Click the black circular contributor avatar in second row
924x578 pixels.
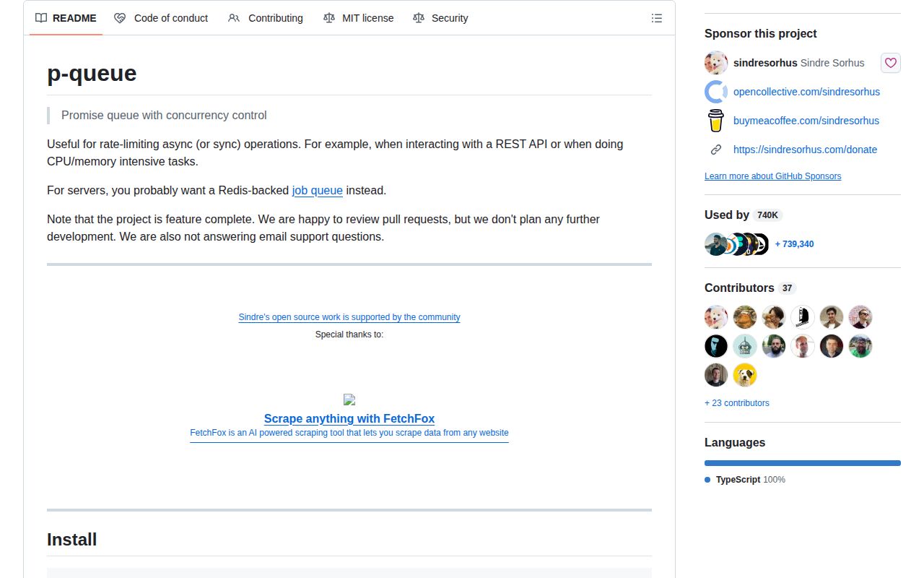716,346
